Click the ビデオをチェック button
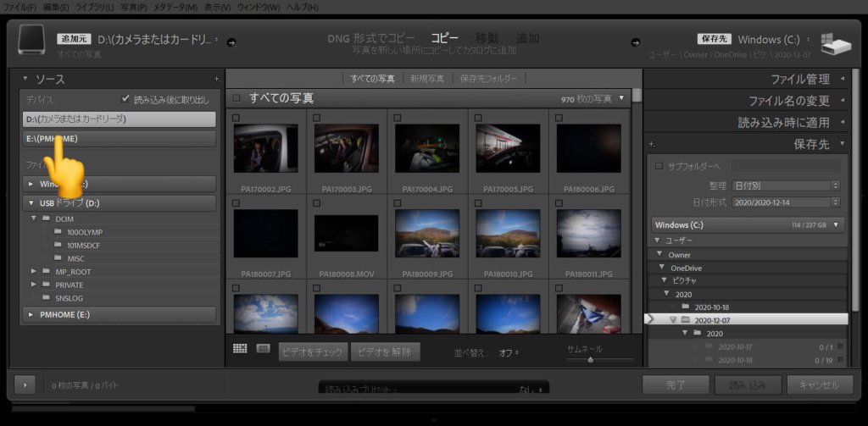The height and width of the screenshot is (426, 868). (313, 351)
